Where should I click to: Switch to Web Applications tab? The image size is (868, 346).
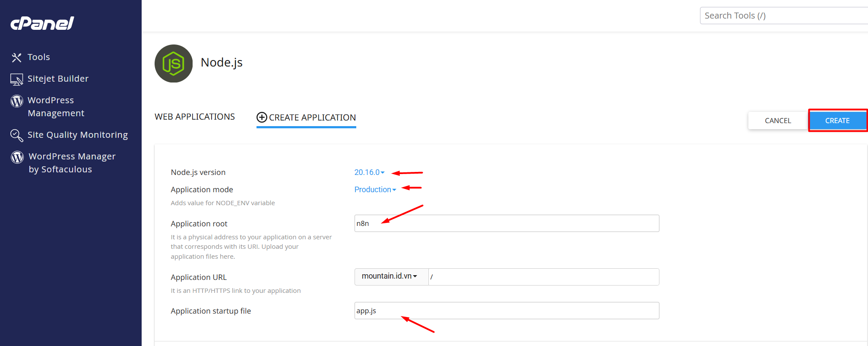tap(195, 117)
